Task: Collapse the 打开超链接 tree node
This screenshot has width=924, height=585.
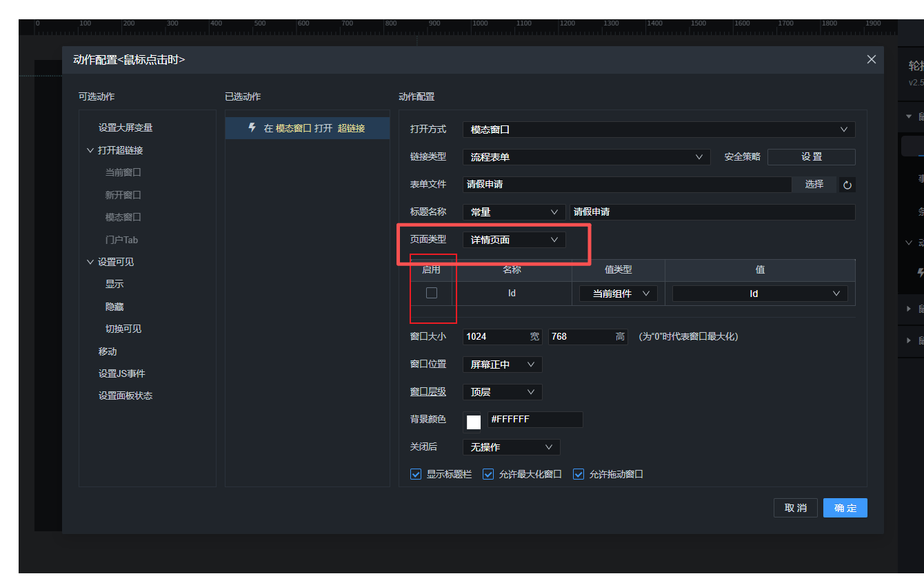Action: coord(90,150)
